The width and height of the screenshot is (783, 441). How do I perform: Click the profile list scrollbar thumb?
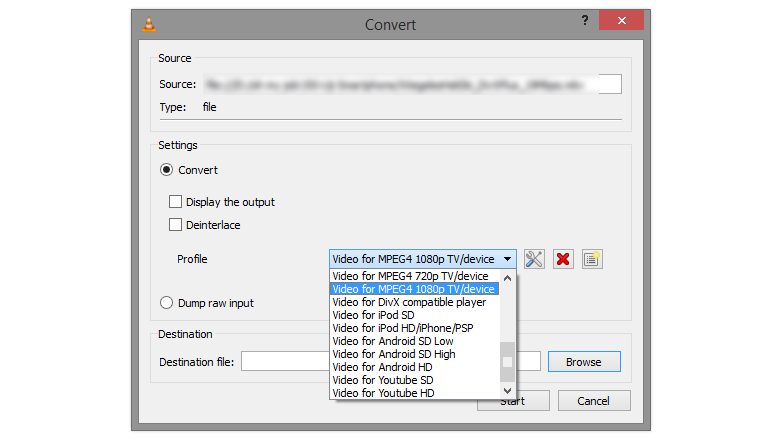tap(507, 362)
